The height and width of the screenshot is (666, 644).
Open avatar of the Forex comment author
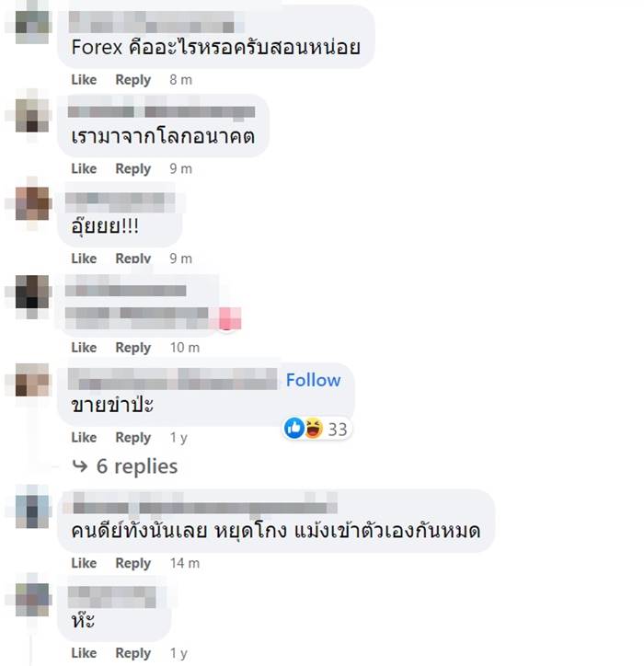[33, 22]
